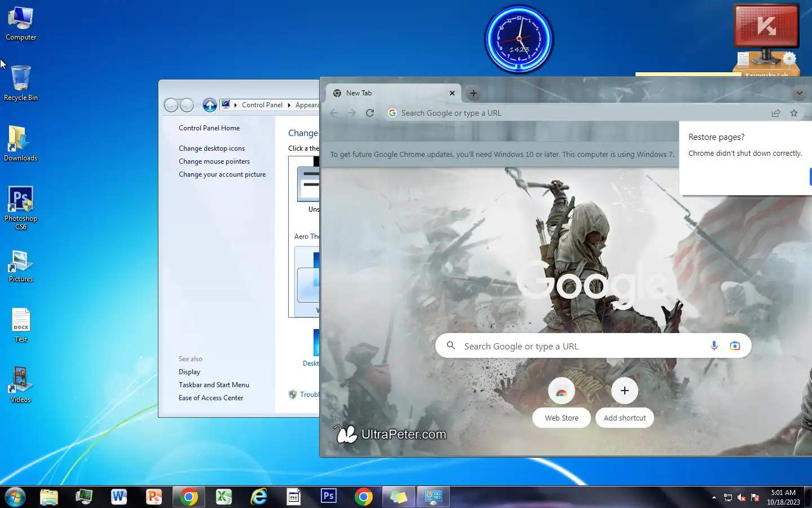Click Chrome's back navigation arrow
Image resolution: width=812 pixels, height=508 pixels.
334,113
